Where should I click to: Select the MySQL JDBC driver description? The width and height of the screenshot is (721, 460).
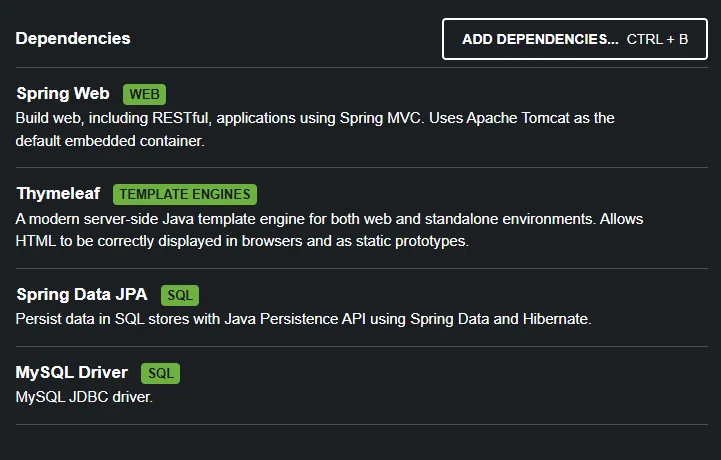click(84, 397)
